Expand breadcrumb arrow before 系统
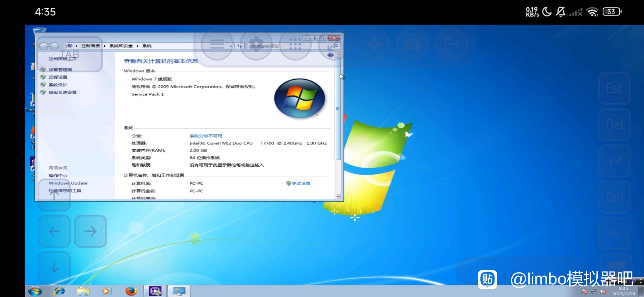This screenshot has width=644, height=297. tap(137, 46)
